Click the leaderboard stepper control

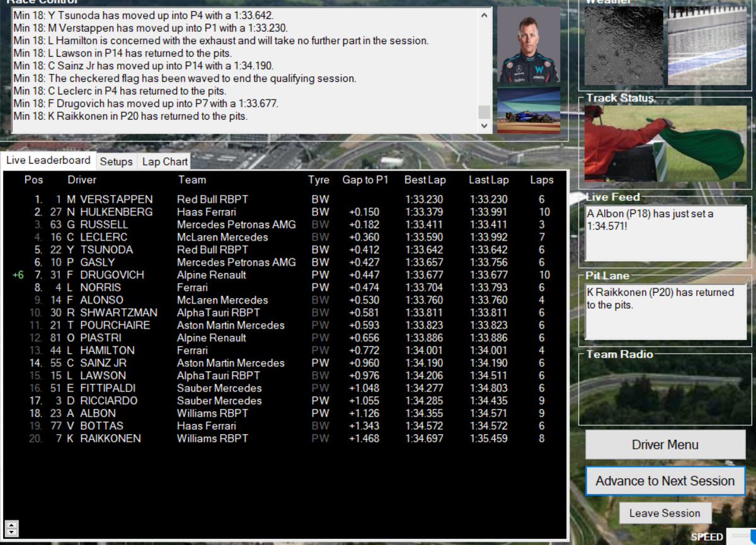coord(11,528)
